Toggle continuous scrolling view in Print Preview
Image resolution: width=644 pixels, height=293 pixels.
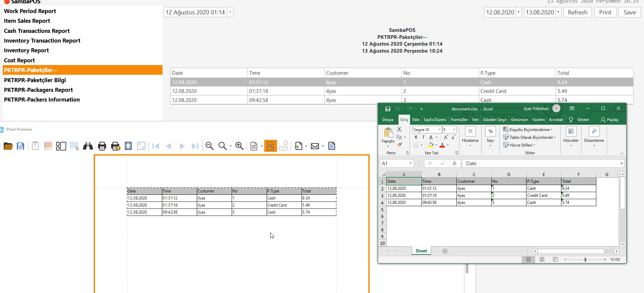point(271,146)
